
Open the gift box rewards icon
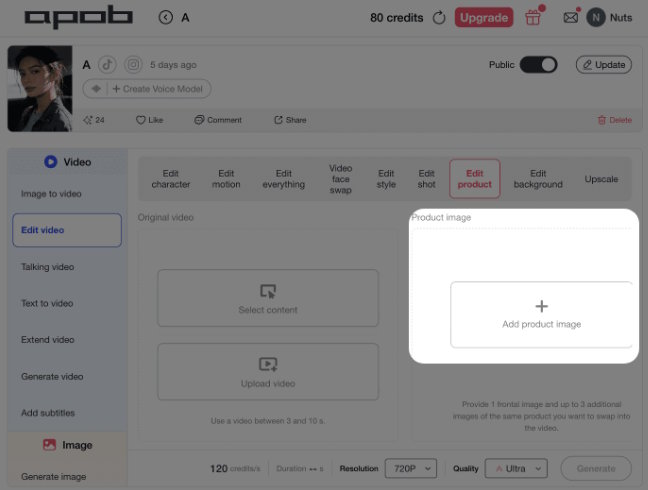[x=533, y=18]
